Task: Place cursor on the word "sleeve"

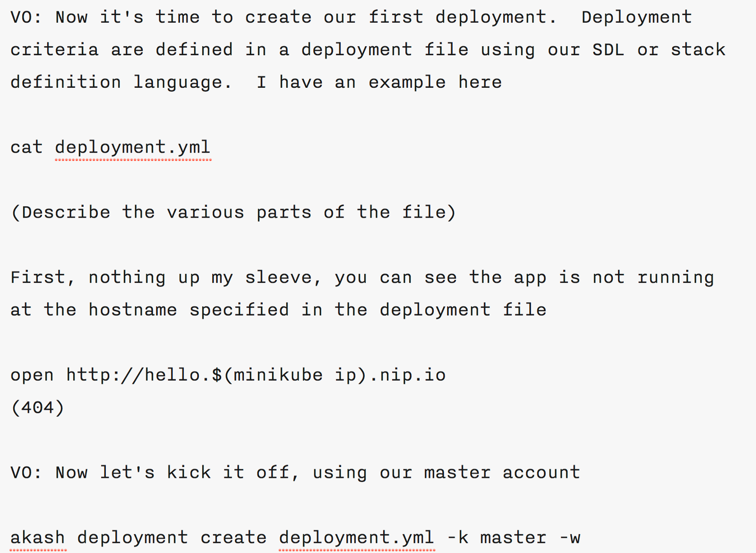Action: coord(283,277)
